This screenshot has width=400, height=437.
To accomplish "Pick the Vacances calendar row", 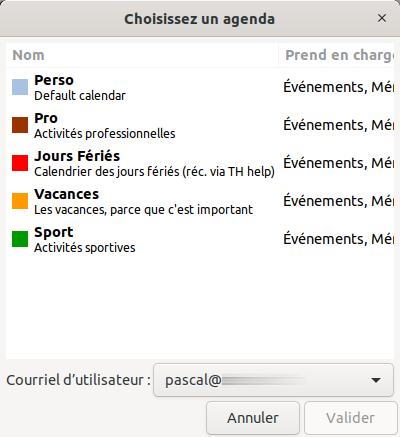I will click(x=200, y=201).
